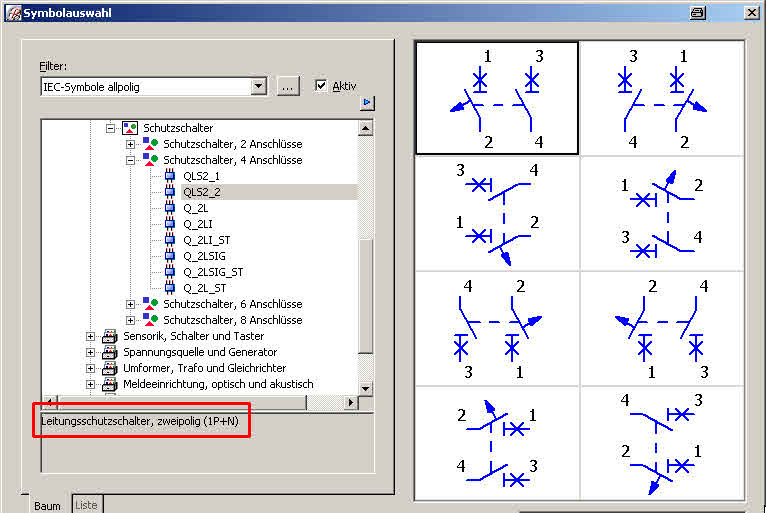
Task: Click icon of Schutzschalter, 4 Anschlüsse
Action: click(150, 160)
